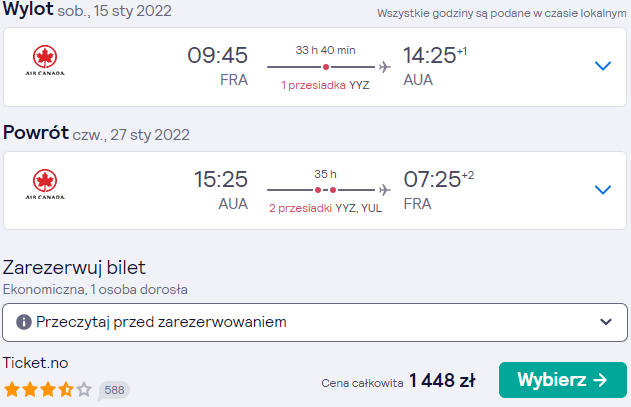Click the 'Zarezerwuj bilet' heading
This screenshot has height=407, width=631.
[x=74, y=268]
